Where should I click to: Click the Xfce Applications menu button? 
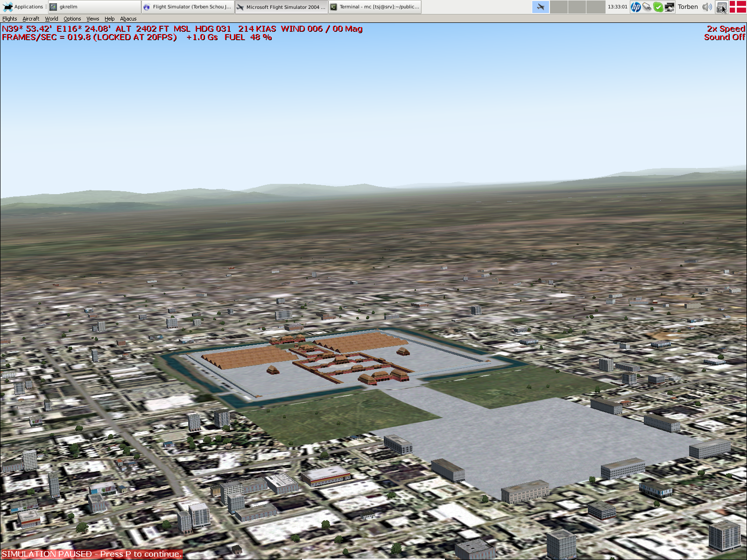(x=23, y=7)
